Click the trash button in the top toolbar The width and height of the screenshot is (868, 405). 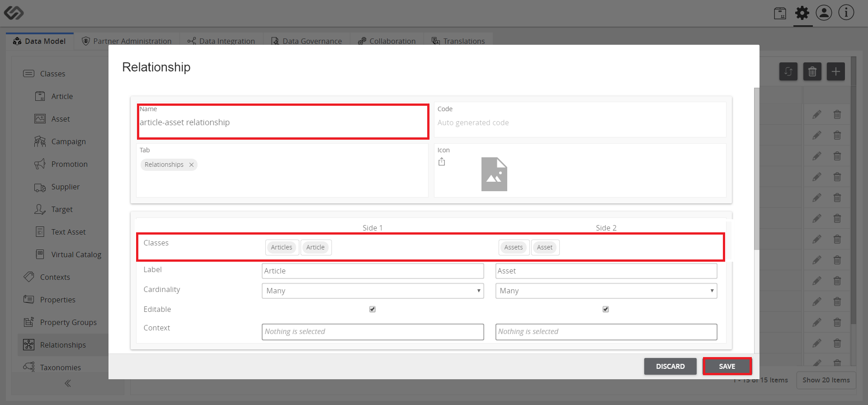click(x=812, y=71)
